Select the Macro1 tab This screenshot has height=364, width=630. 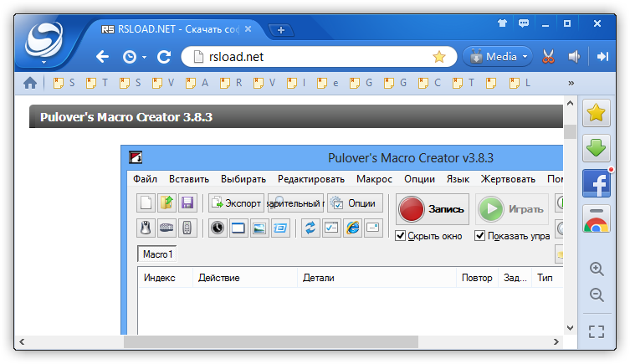(157, 254)
